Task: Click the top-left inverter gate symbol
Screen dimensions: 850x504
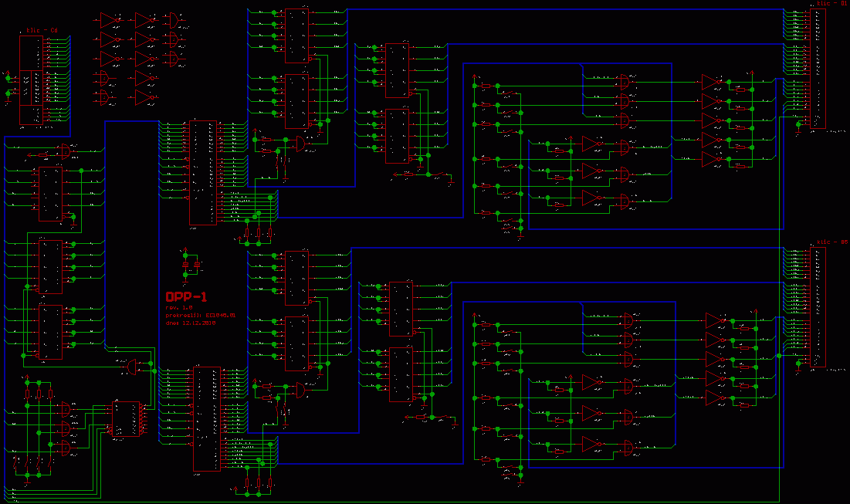Action: [109, 19]
